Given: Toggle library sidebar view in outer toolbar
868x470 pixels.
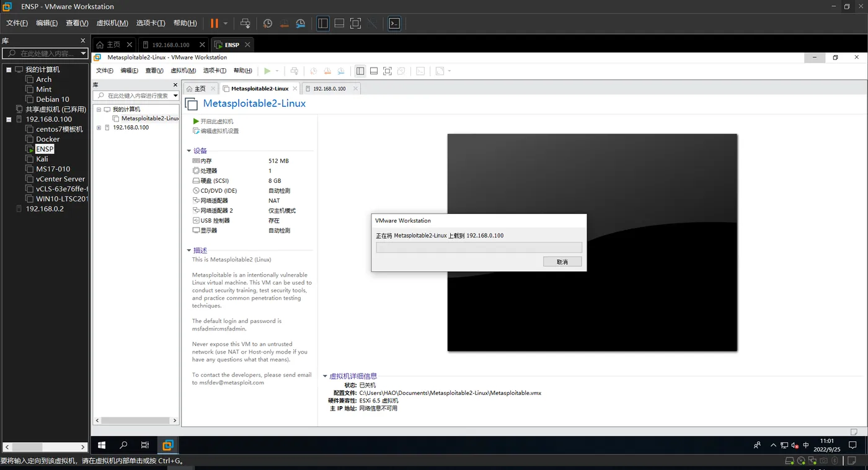Looking at the screenshot, I should (323, 24).
